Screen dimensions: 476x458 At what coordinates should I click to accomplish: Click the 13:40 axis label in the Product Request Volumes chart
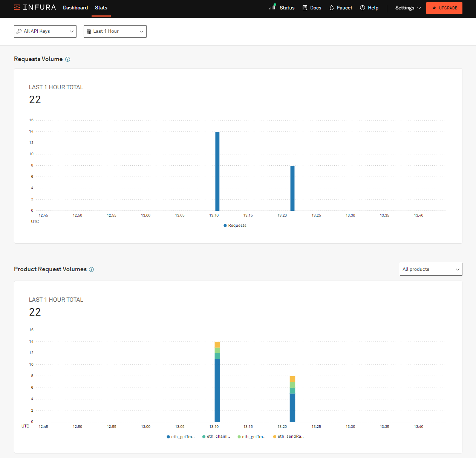tap(419, 427)
